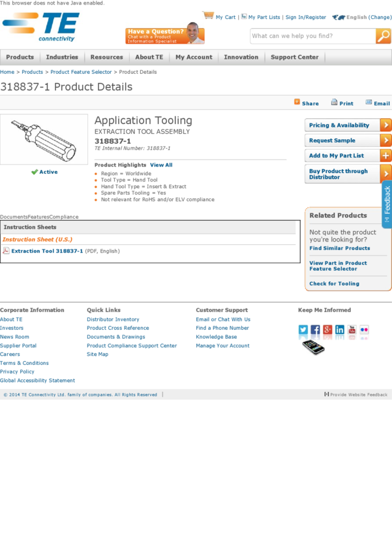Click the Flickr icon
392x555 pixels.
(364, 330)
